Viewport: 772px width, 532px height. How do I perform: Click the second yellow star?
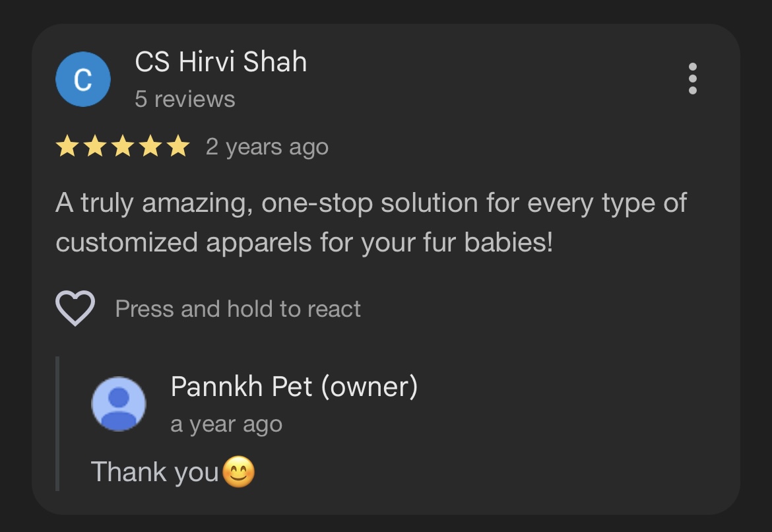95,147
